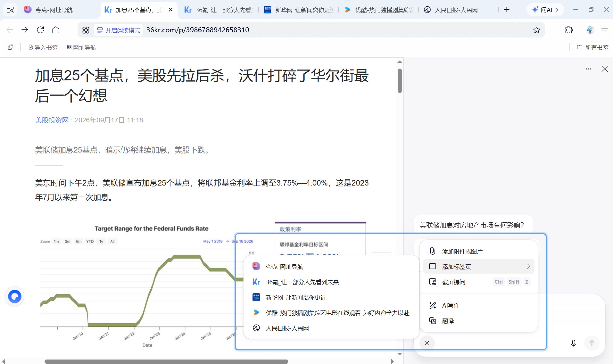Dismiss the add menu with round X button
The width and height of the screenshot is (613, 364).
pos(427,343)
